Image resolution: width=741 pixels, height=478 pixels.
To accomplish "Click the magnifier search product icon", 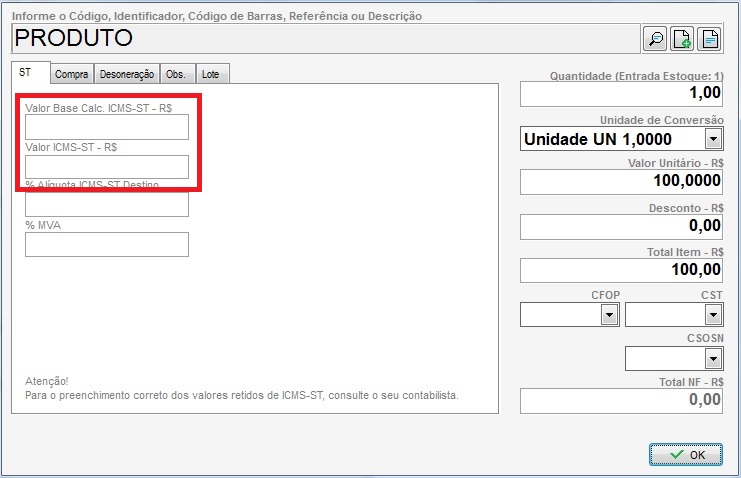I will 655,39.
